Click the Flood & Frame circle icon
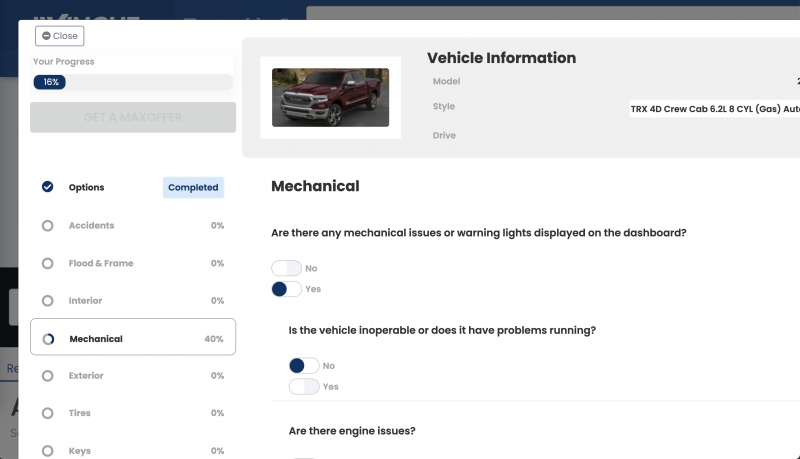This screenshot has width=800, height=459. [x=47, y=264]
